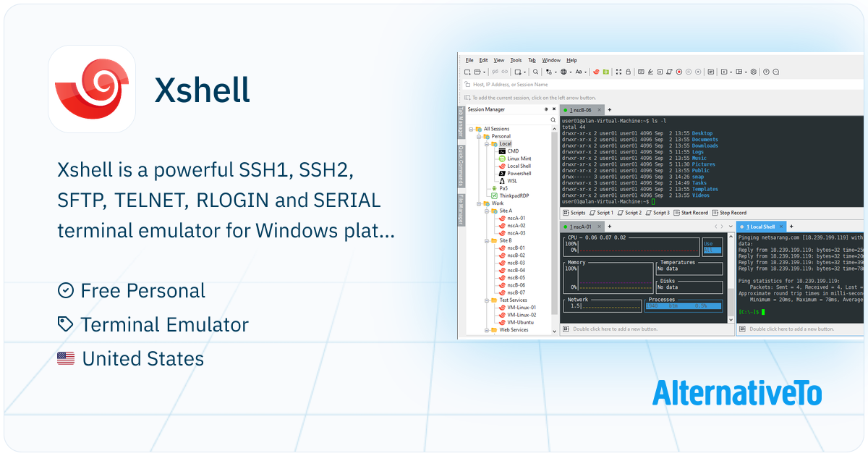Click the Connect link icon in toolbar
Image resolution: width=868 pixels, height=456 pixels.
point(505,72)
